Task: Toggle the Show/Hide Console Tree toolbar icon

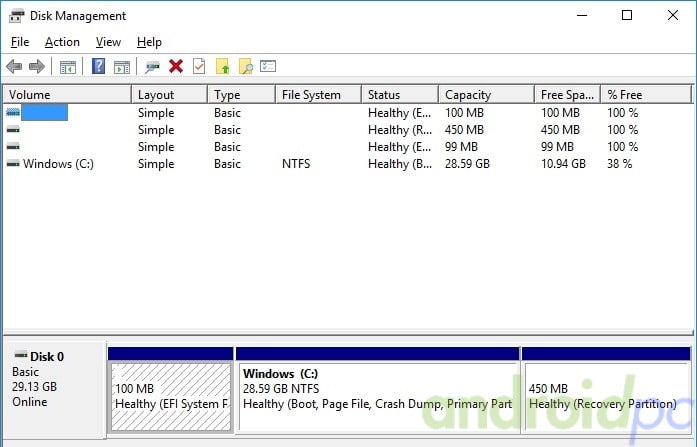Action: (68, 68)
